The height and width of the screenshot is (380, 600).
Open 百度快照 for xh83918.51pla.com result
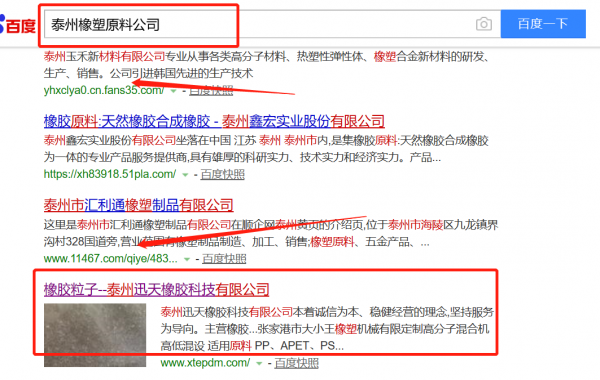222,175
